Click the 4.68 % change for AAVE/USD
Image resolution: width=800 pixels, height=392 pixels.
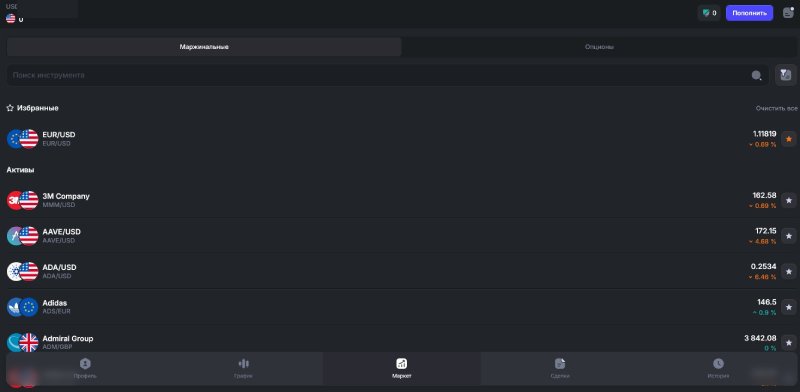[x=763, y=241]
